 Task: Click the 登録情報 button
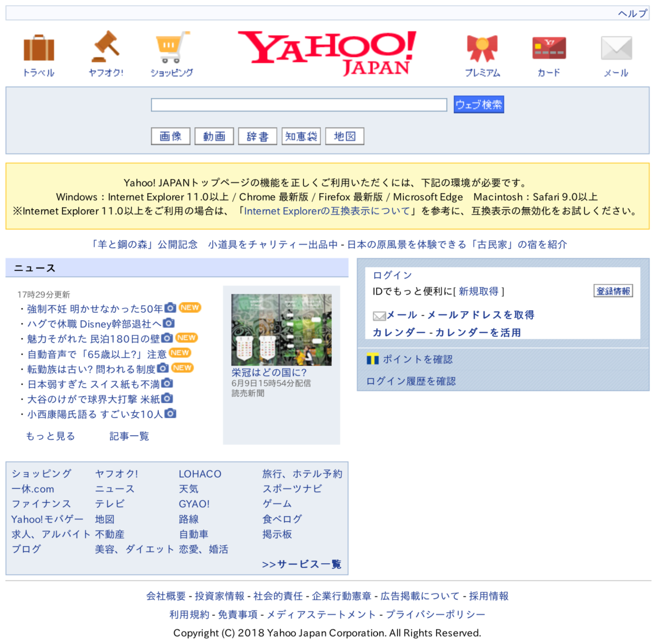pos(613,291)
